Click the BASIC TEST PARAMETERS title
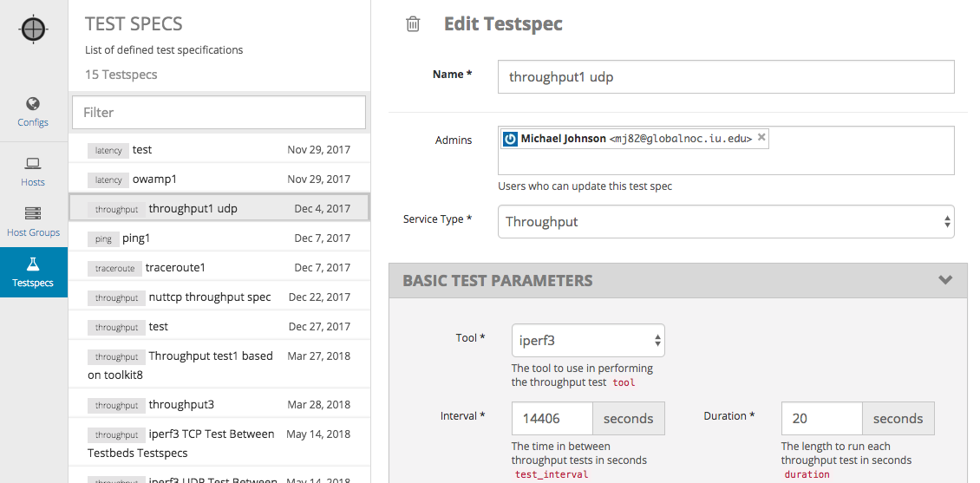The image size is (980, 483). tap(498, 280)
